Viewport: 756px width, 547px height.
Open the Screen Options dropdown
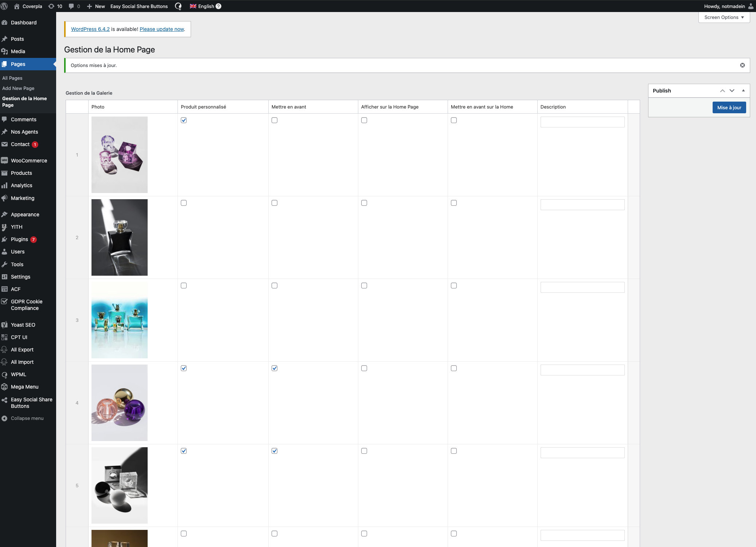(724, 17)
